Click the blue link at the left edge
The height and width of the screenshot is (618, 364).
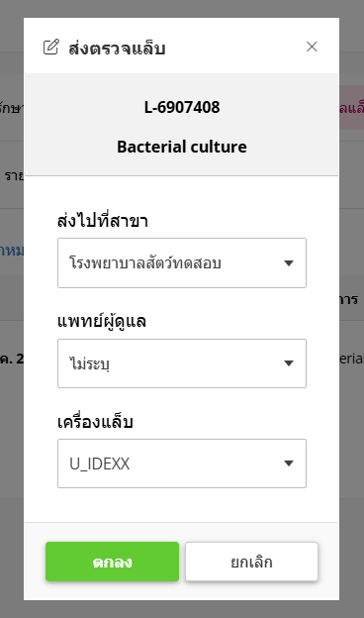12,251
